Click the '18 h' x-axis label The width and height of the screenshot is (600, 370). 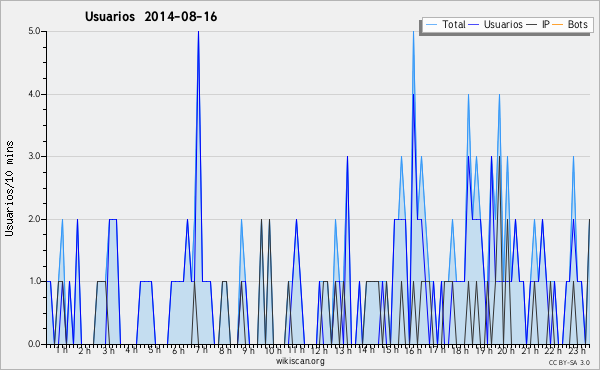coord(460,351)
